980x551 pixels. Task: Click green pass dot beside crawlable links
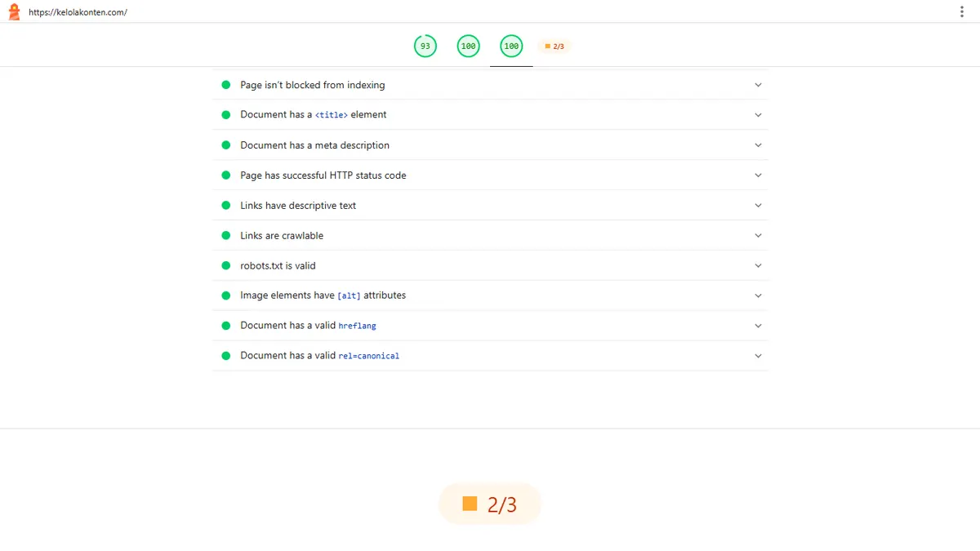(x=226, y=236)
